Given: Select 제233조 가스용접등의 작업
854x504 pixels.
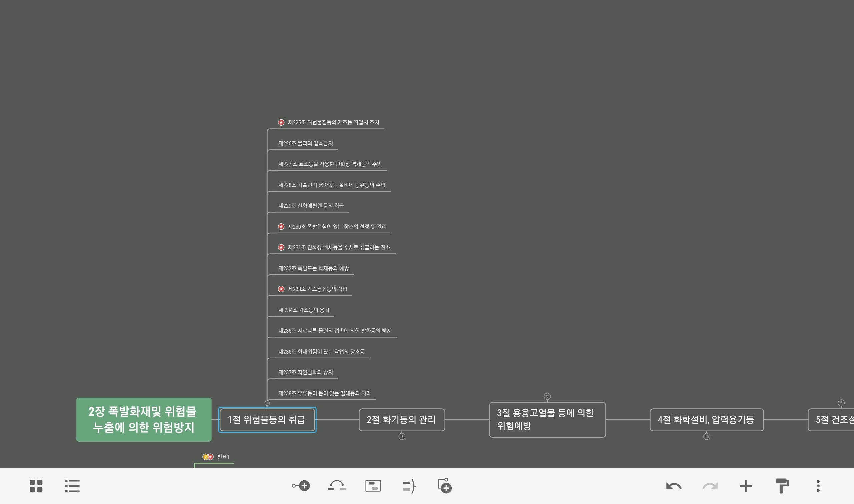Looking at the screenshot, I should click(x=317, y=289).
